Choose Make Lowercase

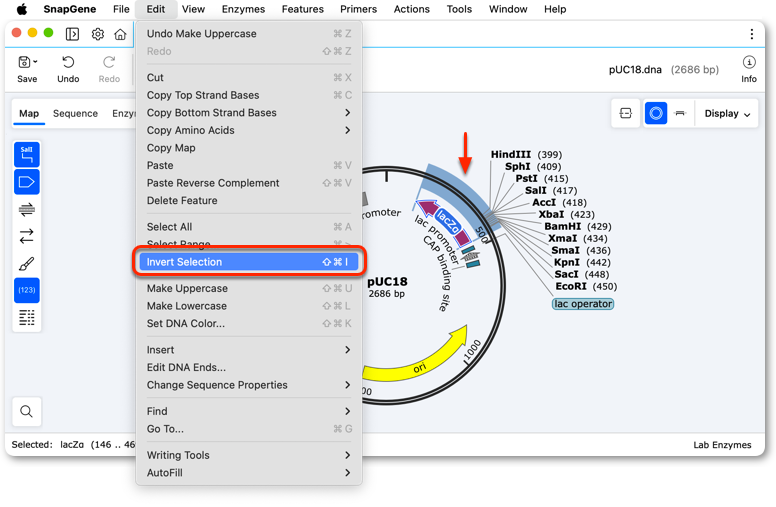click(249, 306)
